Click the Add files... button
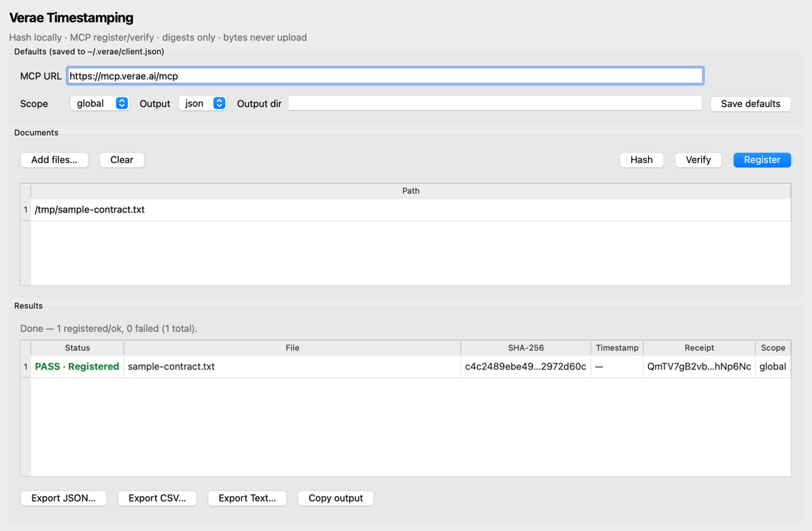Image resolution: width=812 pixels, height=531 pixels. [x=55, y=160]
